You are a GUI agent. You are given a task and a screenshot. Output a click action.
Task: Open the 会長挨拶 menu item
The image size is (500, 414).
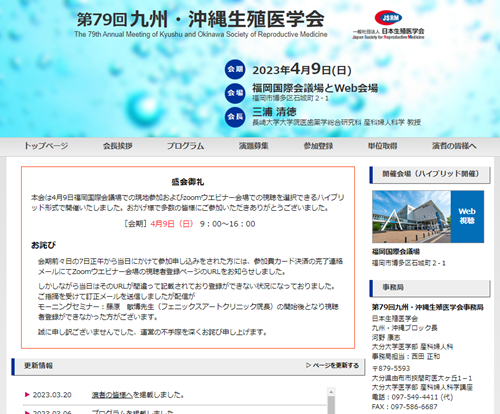(117, 146)
